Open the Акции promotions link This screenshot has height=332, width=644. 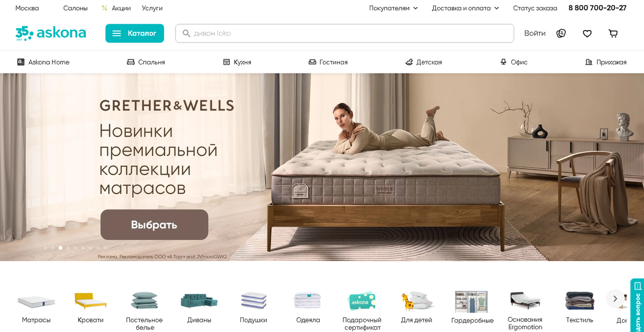point(117,8)
